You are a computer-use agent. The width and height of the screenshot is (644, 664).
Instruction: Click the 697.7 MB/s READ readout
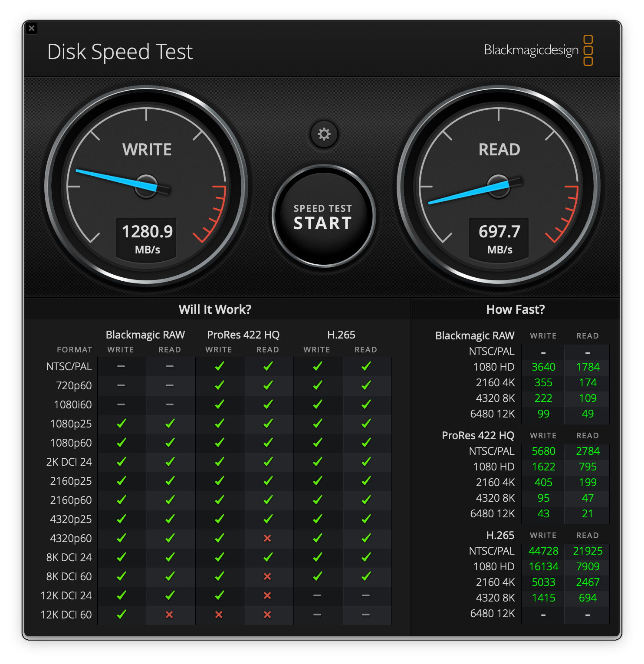tap(498, 238)
